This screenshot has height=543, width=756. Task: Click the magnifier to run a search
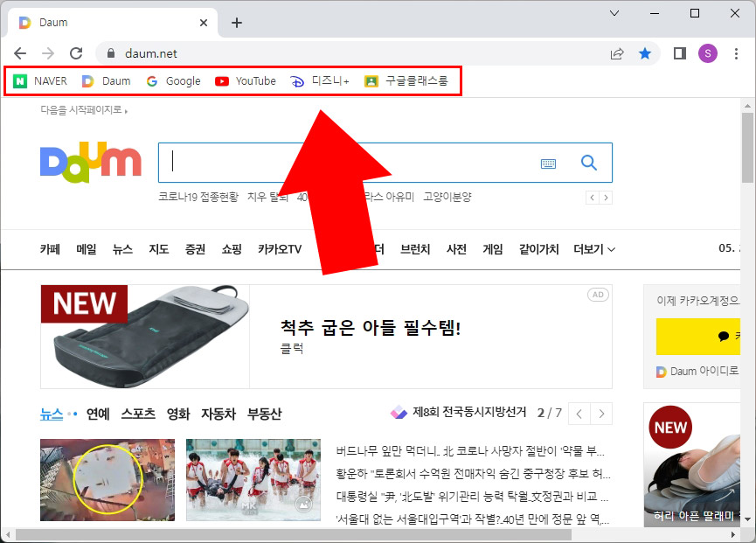(x=588, y=163)
